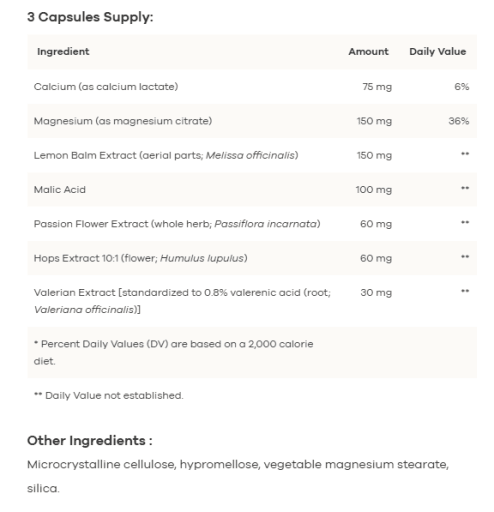Click the Daily Value column header
This screenshot has height=512, width=494.
click(x=437, y=52)
